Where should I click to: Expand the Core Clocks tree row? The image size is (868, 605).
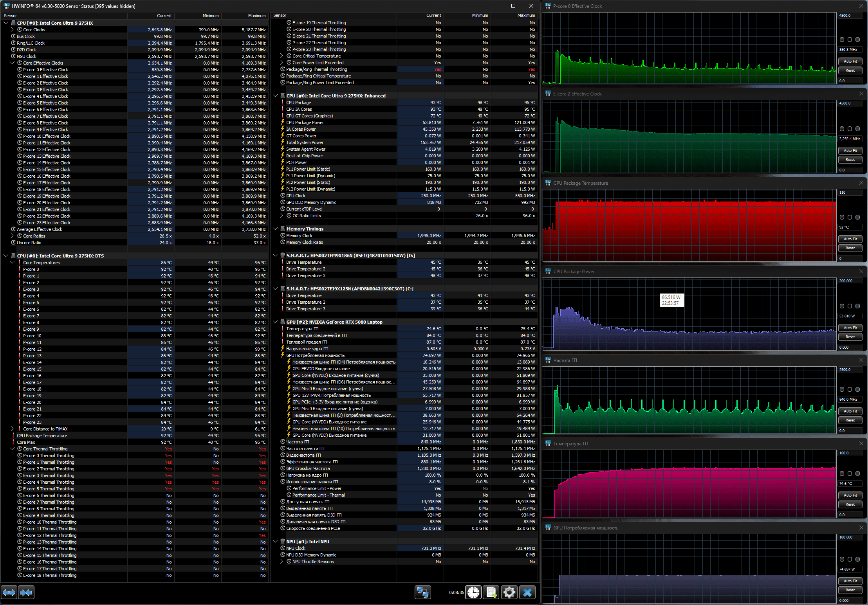coord(12,30)
